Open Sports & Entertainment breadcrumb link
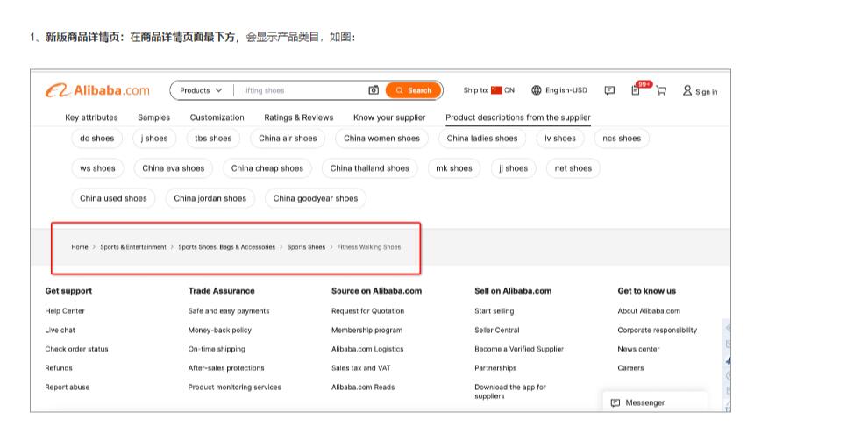The width and height of the screenshot is (868, 434). (x=133, y=247)
